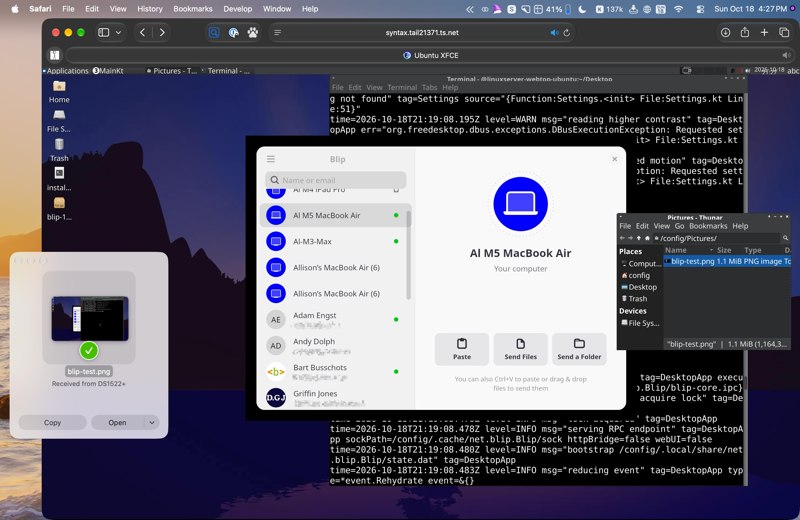Viewport: 800px width, 520px height.
Task: Open Terminal window Tabs menu
Action: pyautogui.click(x=429, y=88)
